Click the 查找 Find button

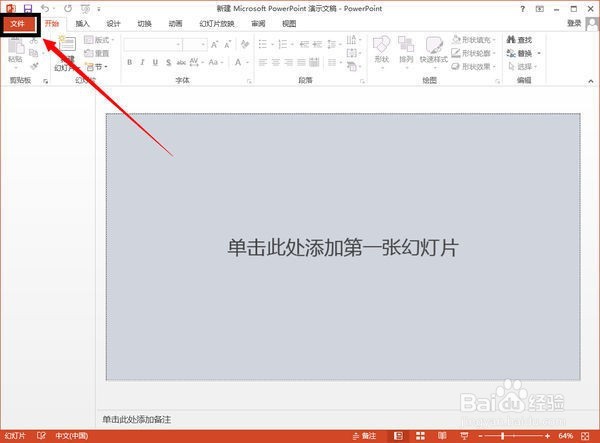click(x=519, y=39)
